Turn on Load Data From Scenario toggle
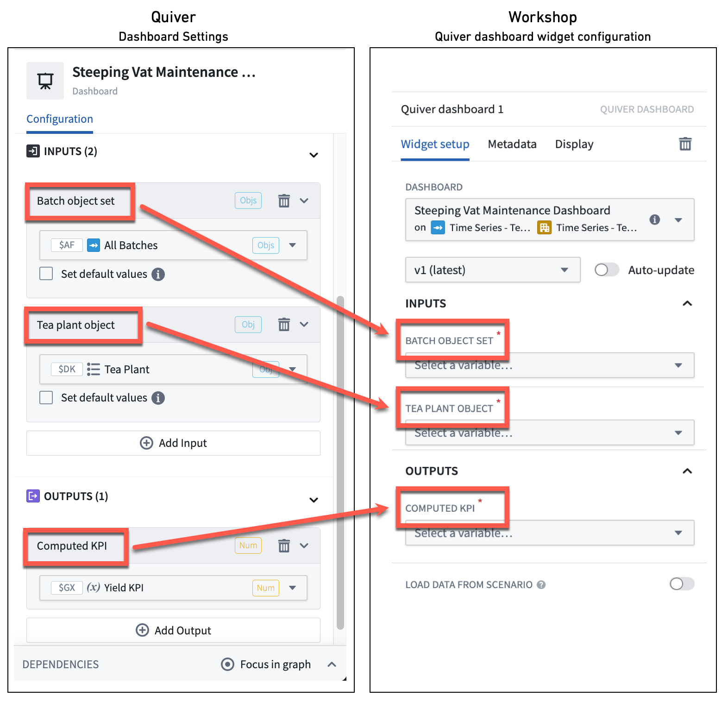728x702 pixels. tap(682, 584)
